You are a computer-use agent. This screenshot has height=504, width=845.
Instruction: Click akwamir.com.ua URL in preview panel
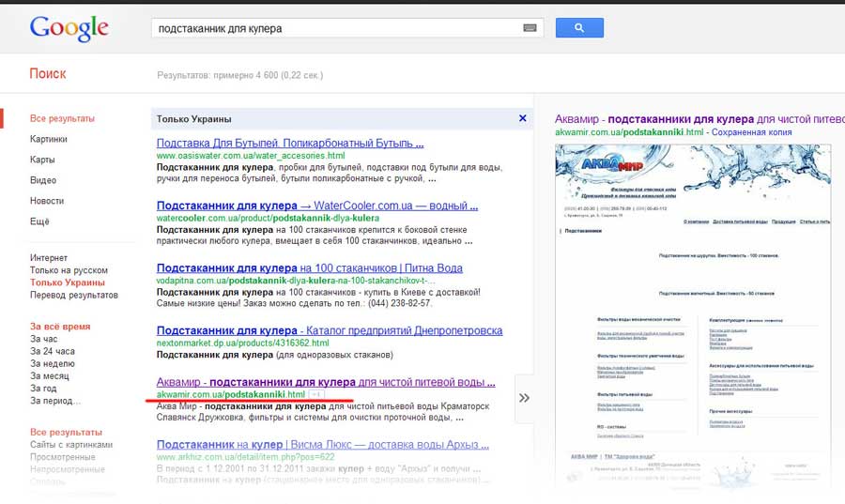tap(629, 132)
